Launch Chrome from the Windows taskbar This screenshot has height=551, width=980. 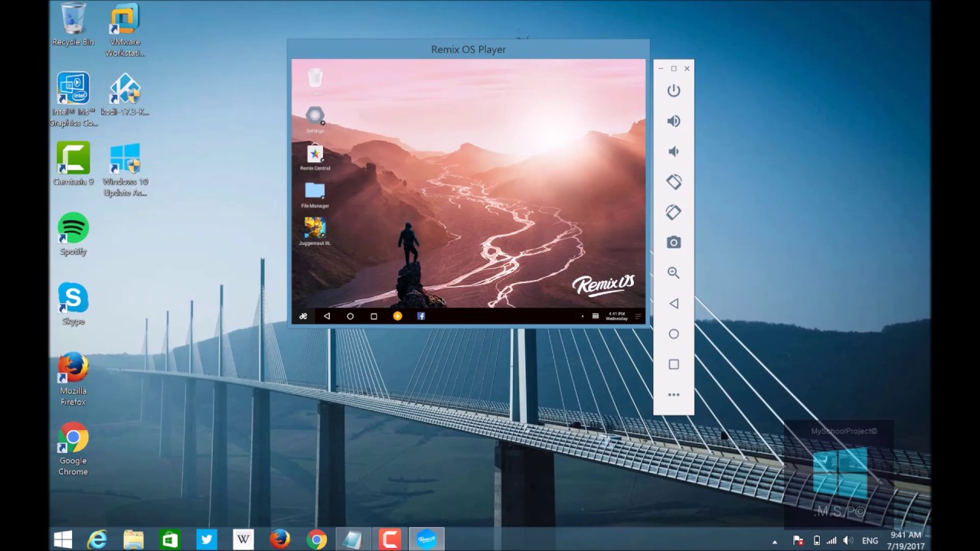[316, 540]
